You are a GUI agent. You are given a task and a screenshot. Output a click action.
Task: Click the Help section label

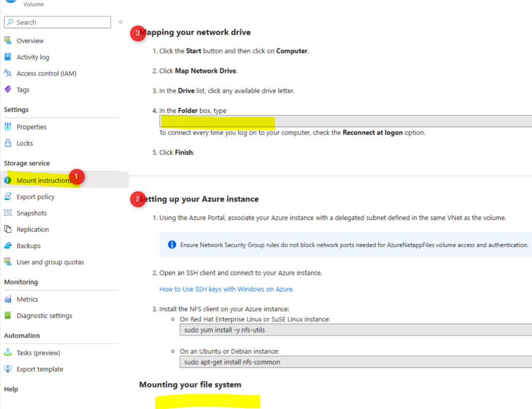click(x=11, y=389)
